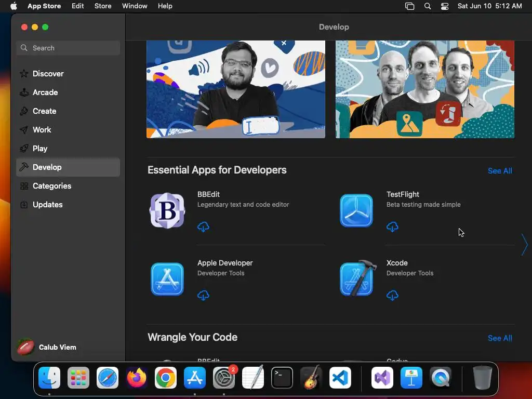The height and width of the screenshot is (399, 532).
Task: Click the Search field
Action: (68, 48)
